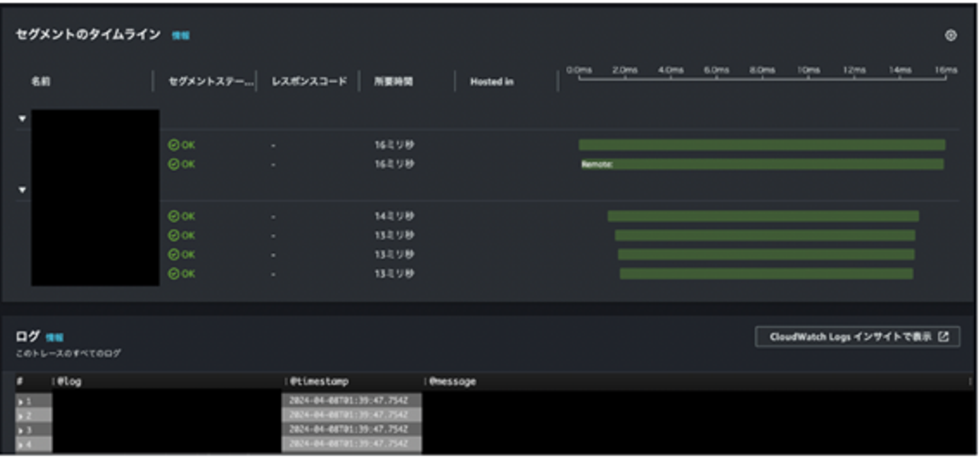Click the 12ms tick on timeline axis
The width and height of the screenshot is (980, 458).
tap(854, 70)
